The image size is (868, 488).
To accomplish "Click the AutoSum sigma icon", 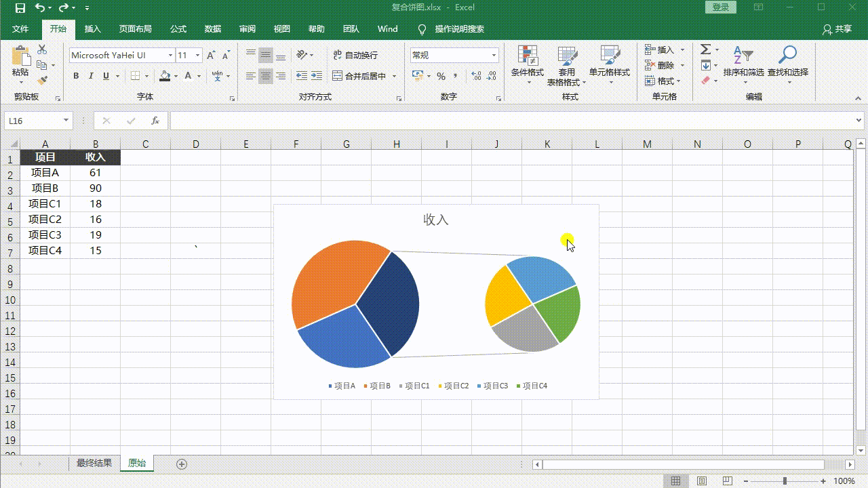I will click(x=706, y=49).
